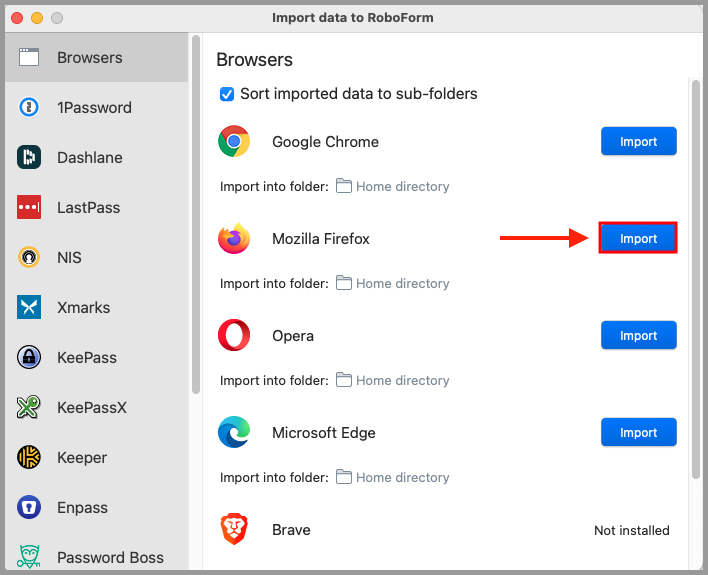The width and height of the screenshot is (708, 575).
Task: Click the sidebar vertical scrollbar
Action: point(196,215)
